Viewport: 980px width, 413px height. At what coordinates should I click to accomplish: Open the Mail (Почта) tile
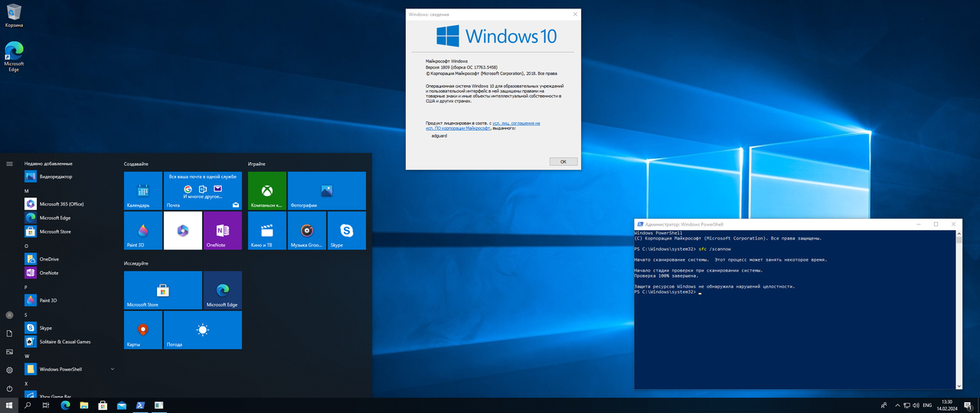coord(203,190)
